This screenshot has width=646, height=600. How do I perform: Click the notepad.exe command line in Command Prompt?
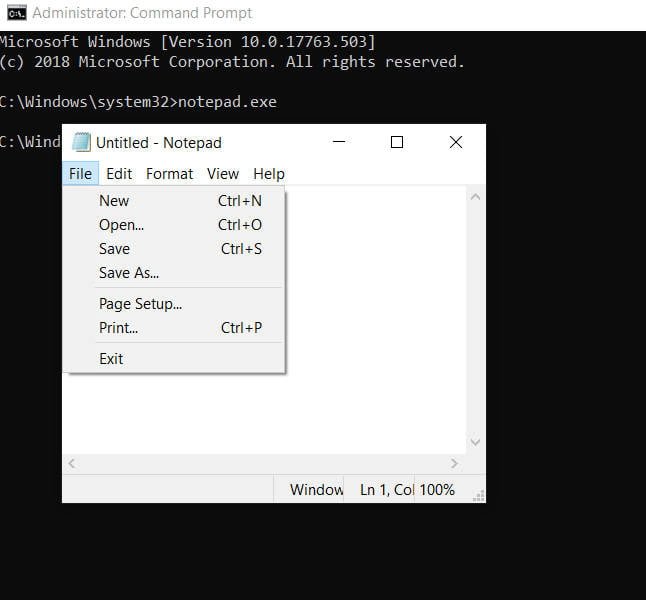click(138, 102)
